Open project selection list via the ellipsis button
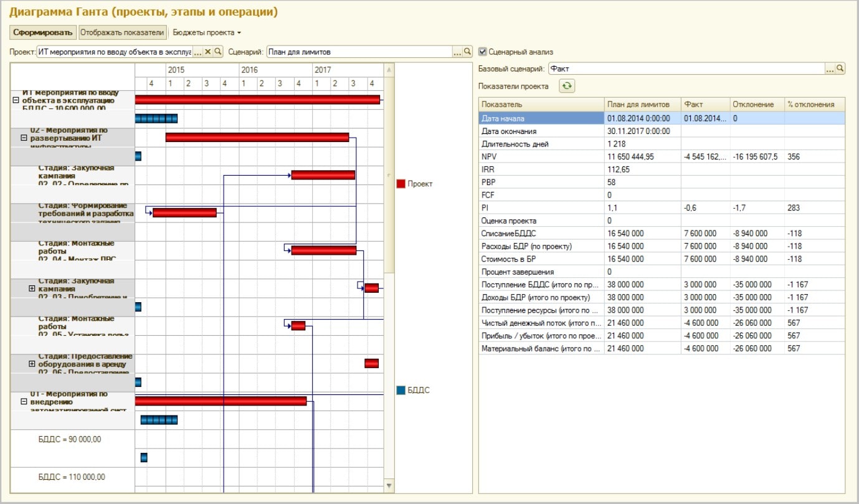859x504 pixels. [198, 52]
